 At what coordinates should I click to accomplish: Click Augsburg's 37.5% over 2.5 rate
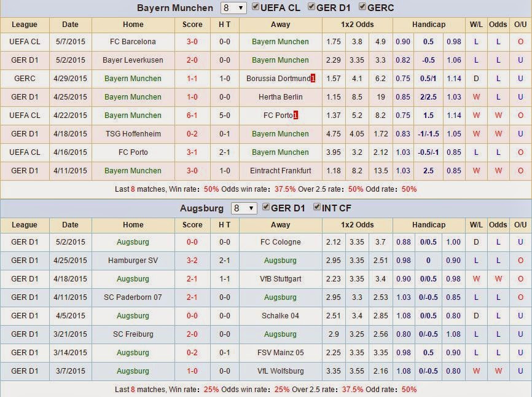(353, 389)
